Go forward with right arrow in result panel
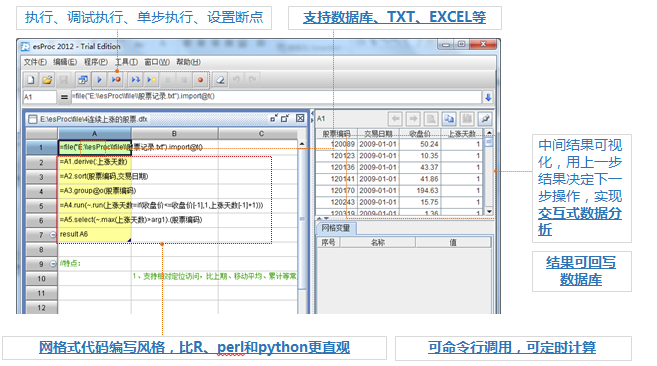 (413, 119)
